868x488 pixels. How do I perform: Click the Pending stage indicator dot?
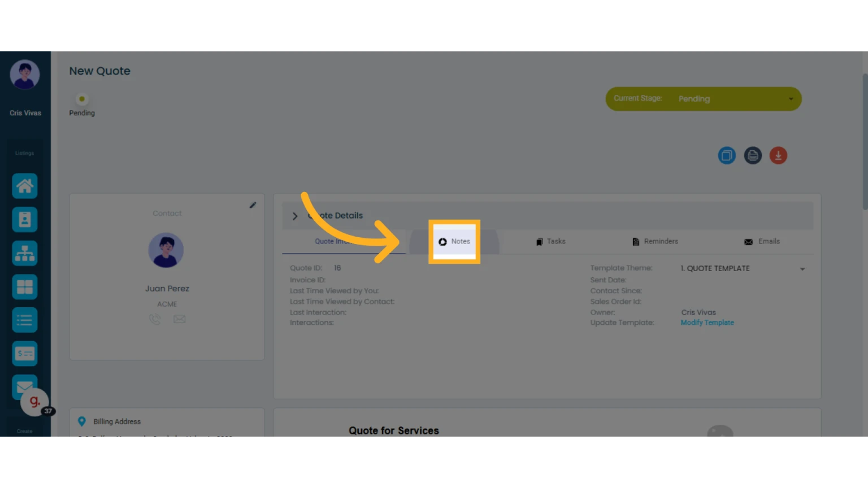coord(82,99)
